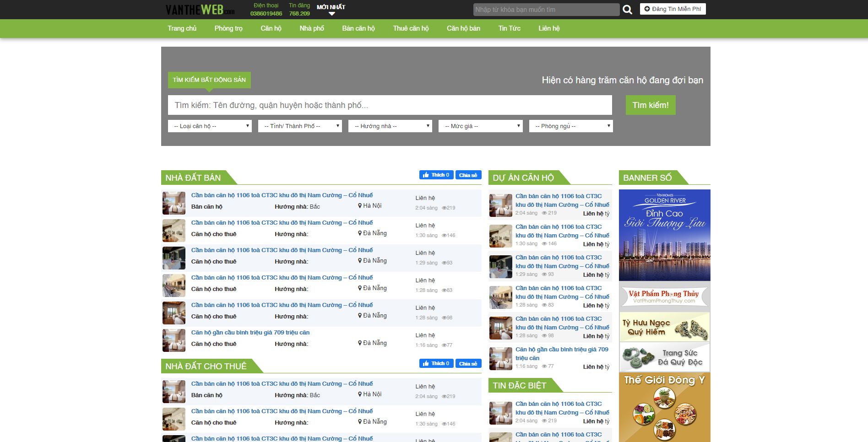The image size is (868, 442).
Task: Focus the real estate address search field
Action: click(390, 105)
